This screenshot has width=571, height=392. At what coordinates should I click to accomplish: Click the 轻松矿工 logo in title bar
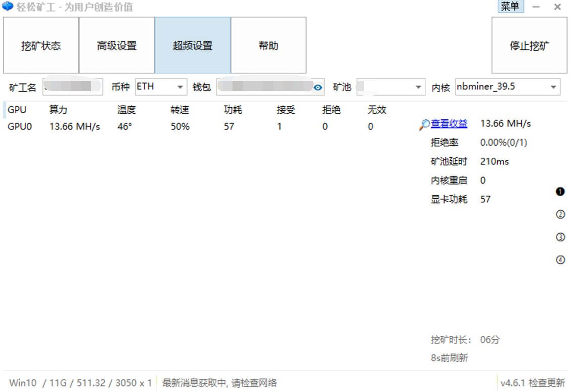click(6, 7)
